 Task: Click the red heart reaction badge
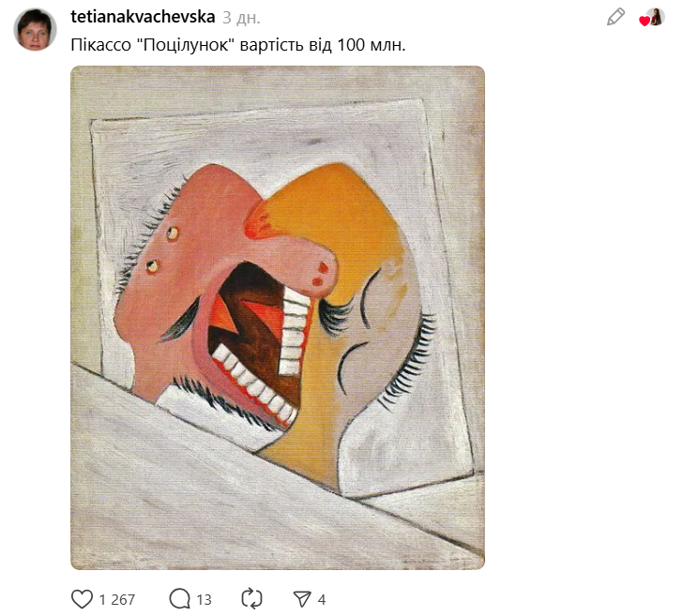pyautogui.click(x=645, y=22)
